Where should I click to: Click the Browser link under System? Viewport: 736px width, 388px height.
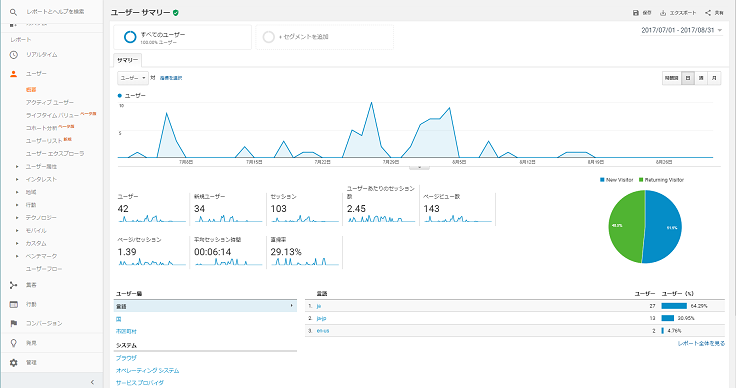[x=126, y=358]
